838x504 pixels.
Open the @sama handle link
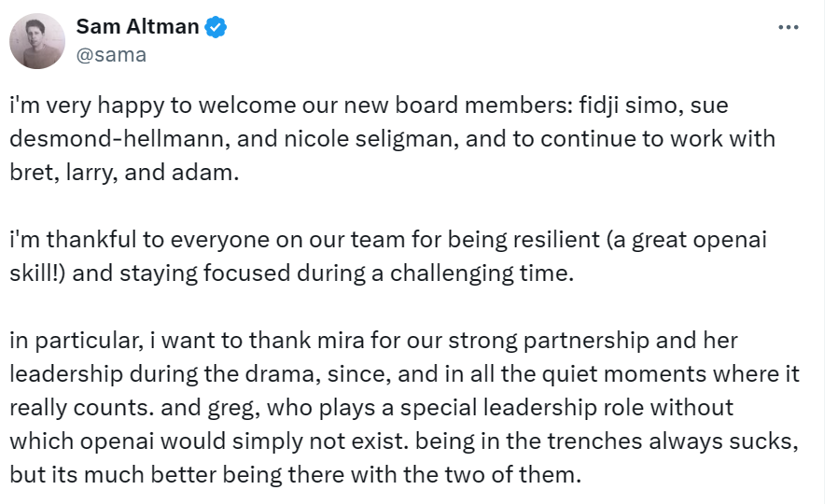pos(111,55)
